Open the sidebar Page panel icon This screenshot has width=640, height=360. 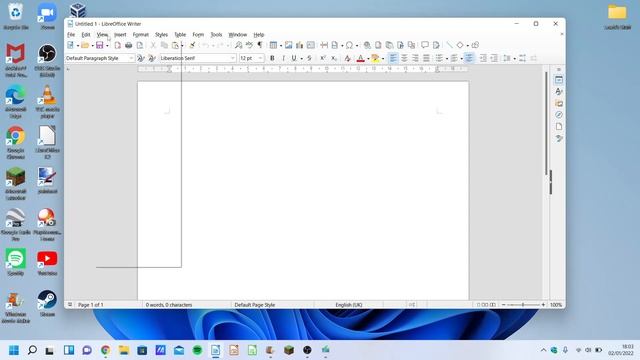(559, 127)
